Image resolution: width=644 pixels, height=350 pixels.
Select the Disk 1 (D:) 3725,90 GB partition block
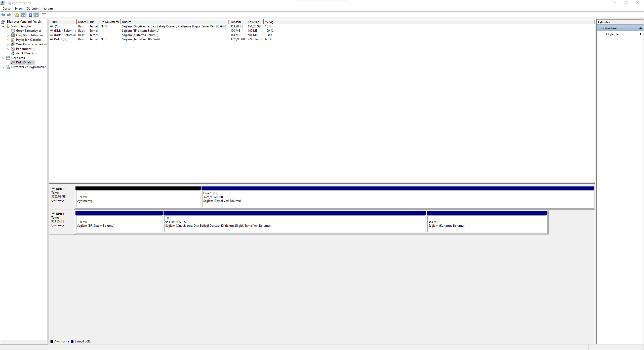398,197
